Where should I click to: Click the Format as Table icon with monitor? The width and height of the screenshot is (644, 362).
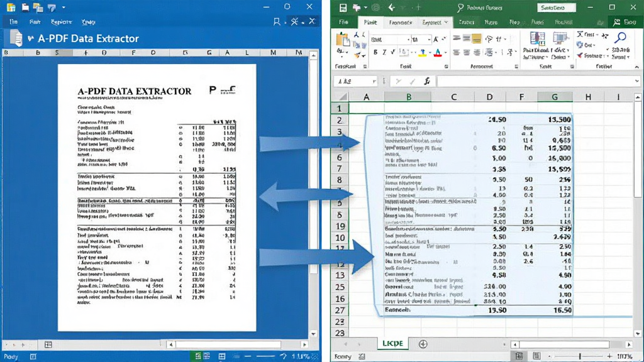[559, 39]
